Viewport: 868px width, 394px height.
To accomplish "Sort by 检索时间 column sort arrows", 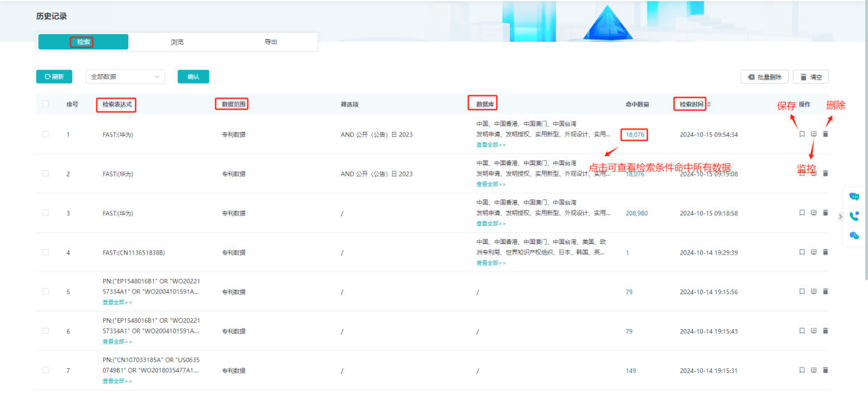I will 709,105.
